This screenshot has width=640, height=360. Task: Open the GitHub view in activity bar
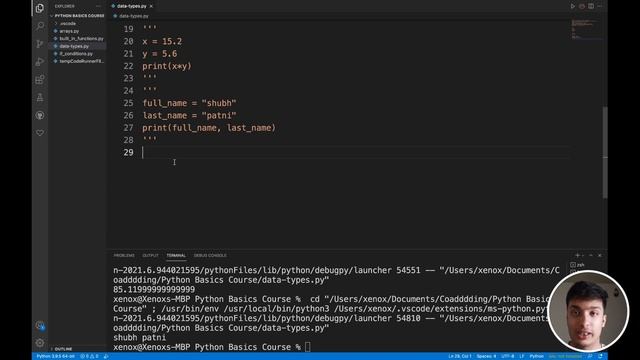point(40,115)
